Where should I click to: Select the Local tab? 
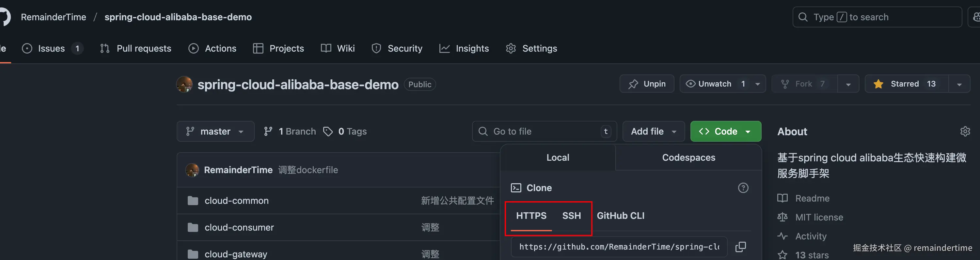[x=558, y=157]
